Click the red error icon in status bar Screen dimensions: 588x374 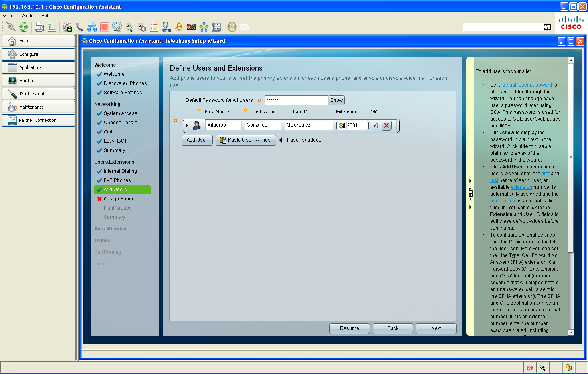[529, 368]
